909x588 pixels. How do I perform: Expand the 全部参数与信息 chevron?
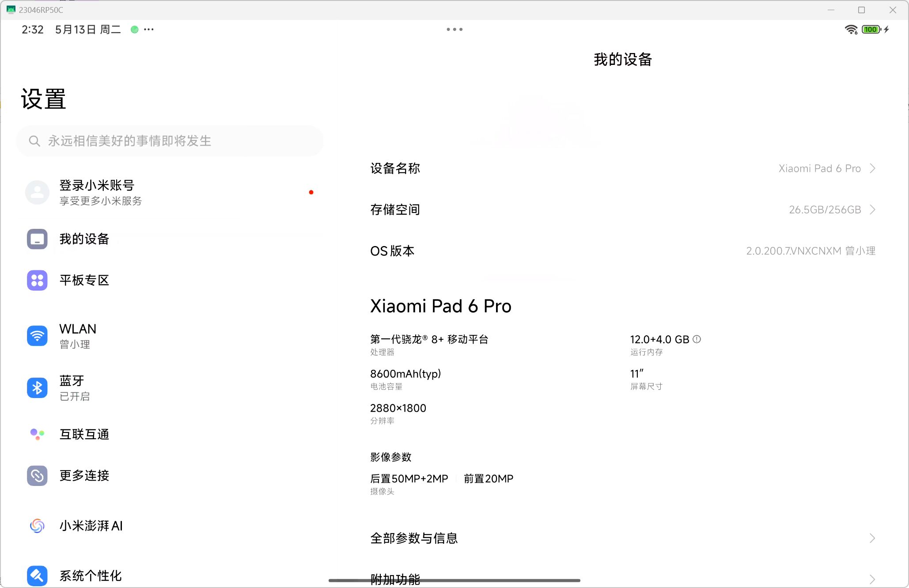pyautogui.click(x=872, y=538)
